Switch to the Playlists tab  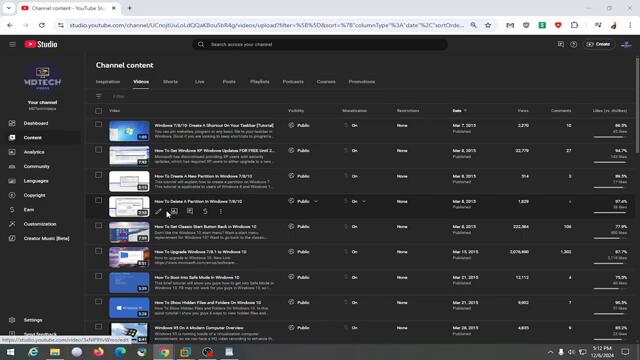[x=260, y=82]
